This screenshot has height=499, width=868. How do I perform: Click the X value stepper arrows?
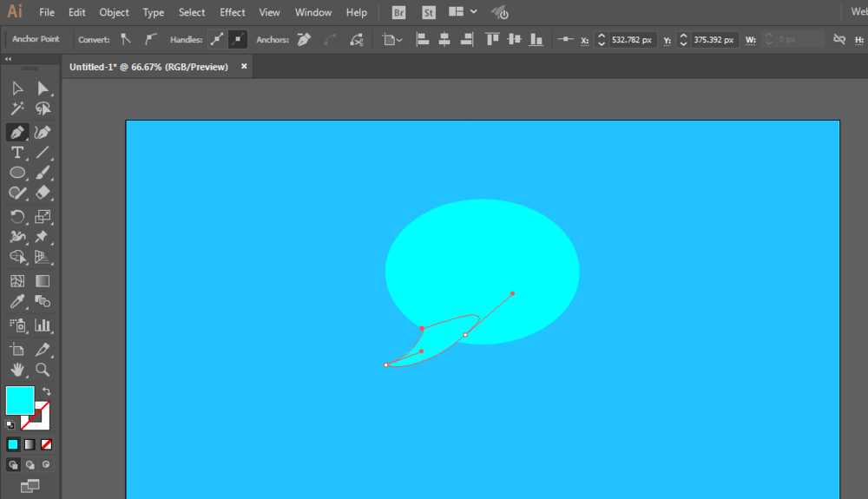coord(602,40)
